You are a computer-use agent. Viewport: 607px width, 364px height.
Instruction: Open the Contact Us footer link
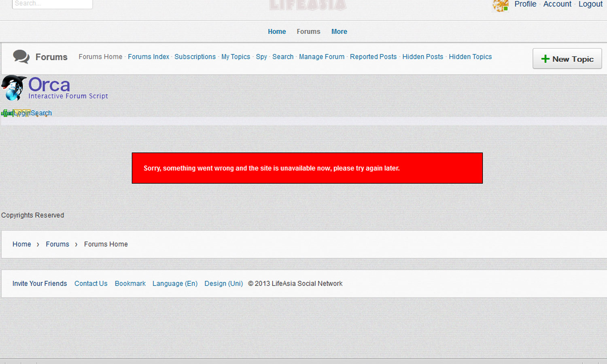point(91,284)
